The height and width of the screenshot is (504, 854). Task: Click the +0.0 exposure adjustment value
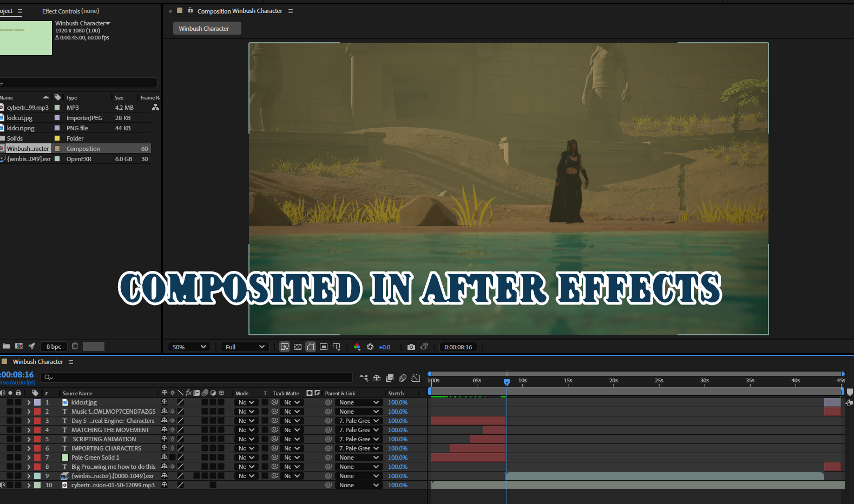click(x=384, y=347)
